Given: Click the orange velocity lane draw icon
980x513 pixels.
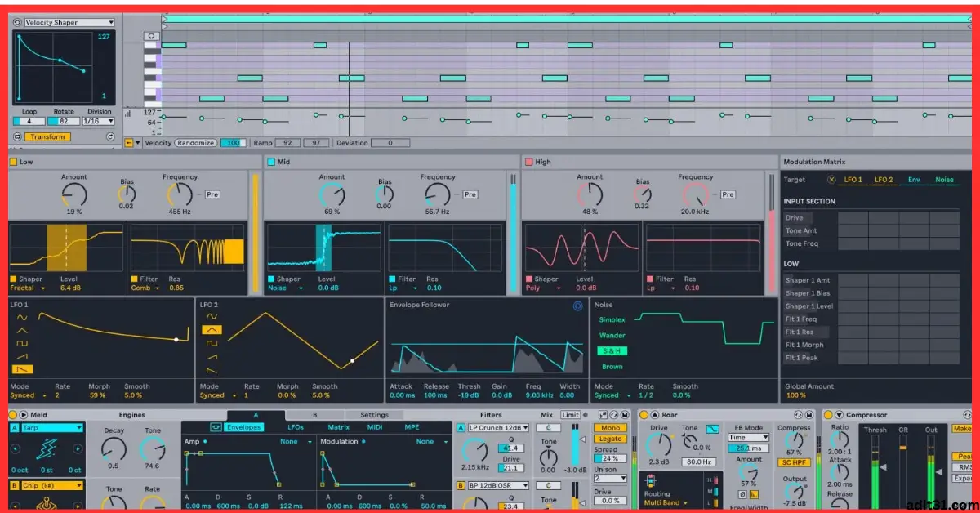Looking at the screenshot, I should (x=128, y=143).
